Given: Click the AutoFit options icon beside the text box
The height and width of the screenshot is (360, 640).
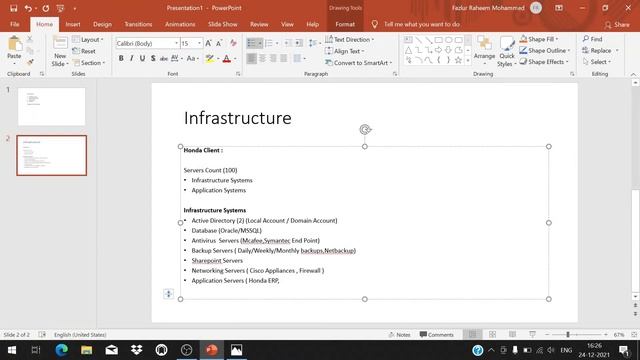Looking at the screenshot, I should coord(168,293).
